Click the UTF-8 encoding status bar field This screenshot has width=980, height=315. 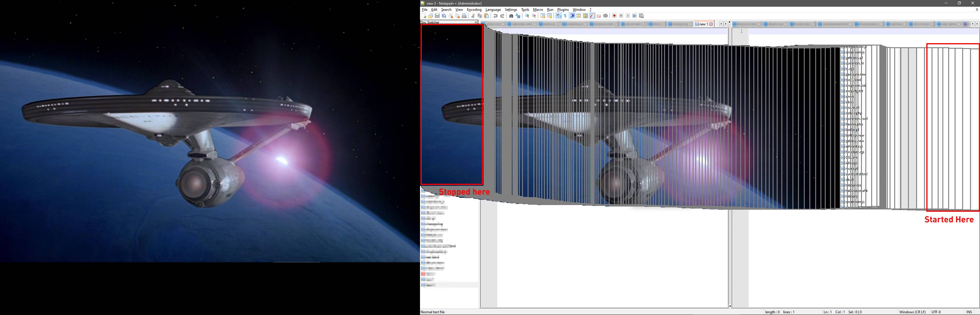(936, 312)
